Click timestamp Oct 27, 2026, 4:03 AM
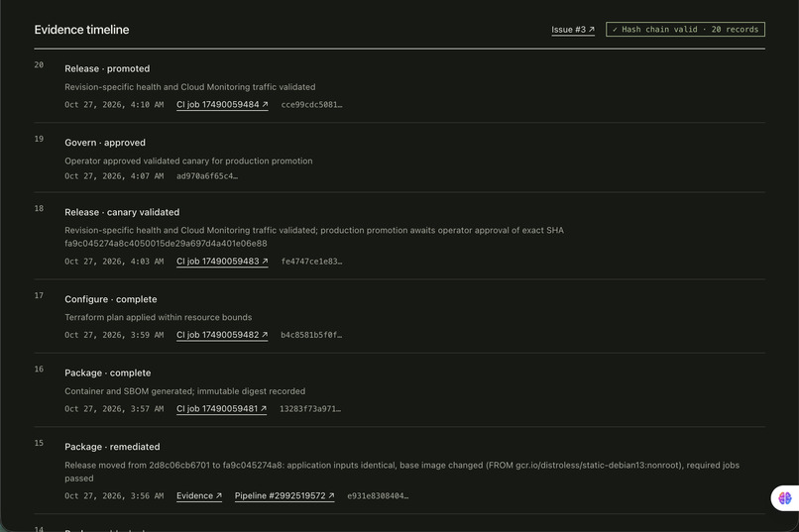The height and width of the screenshot is (532, 799). tap(114, 262)
